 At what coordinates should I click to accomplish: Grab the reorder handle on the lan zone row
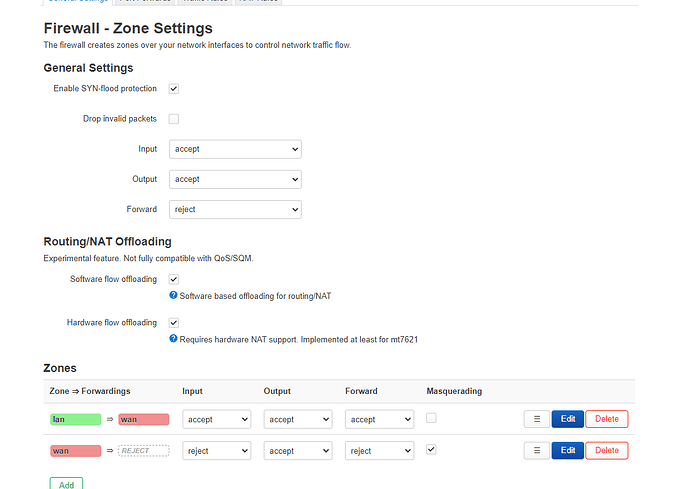click(x=537, y=419)
